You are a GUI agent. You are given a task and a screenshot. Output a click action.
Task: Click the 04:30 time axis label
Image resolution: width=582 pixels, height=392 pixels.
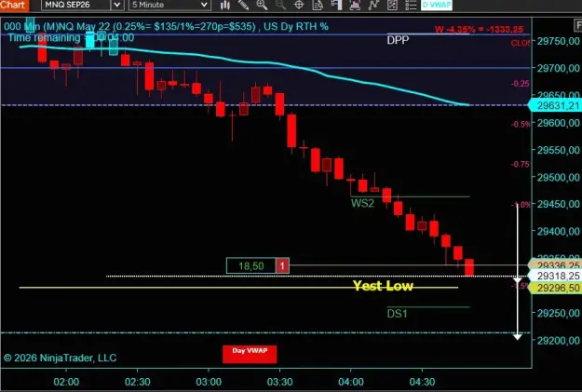tap(423, 382)
